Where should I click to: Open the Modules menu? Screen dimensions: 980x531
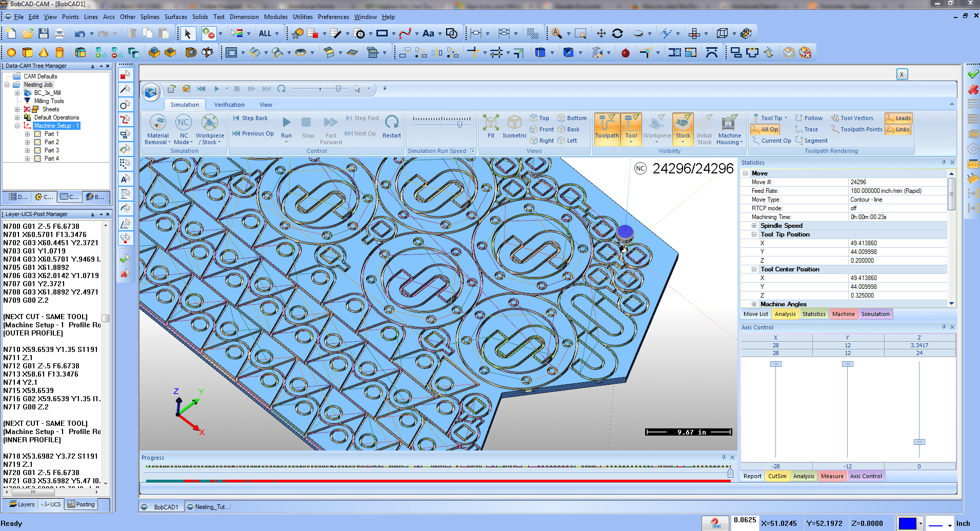tap(275, 16)
